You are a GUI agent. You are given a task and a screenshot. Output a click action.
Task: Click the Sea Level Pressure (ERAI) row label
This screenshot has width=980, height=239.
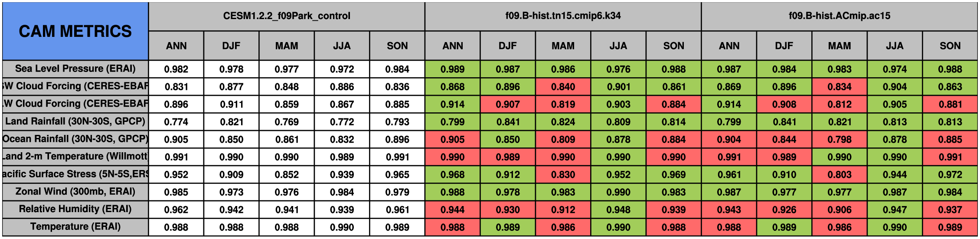75,69
